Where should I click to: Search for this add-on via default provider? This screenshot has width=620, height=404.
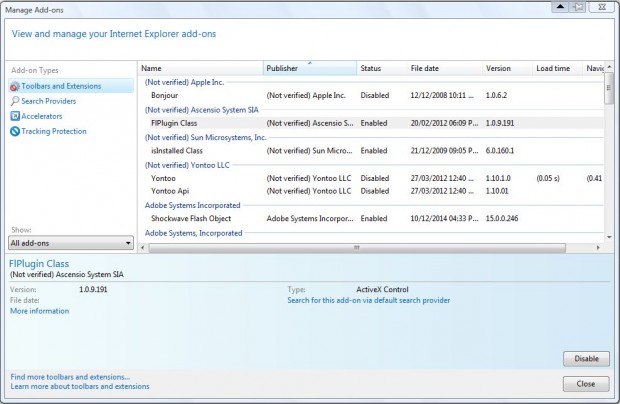[x=369, y=300]
